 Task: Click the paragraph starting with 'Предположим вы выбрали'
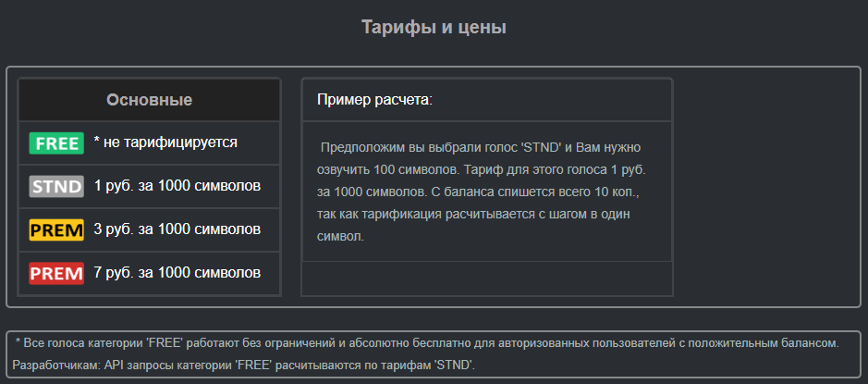[x=485, y=192]
